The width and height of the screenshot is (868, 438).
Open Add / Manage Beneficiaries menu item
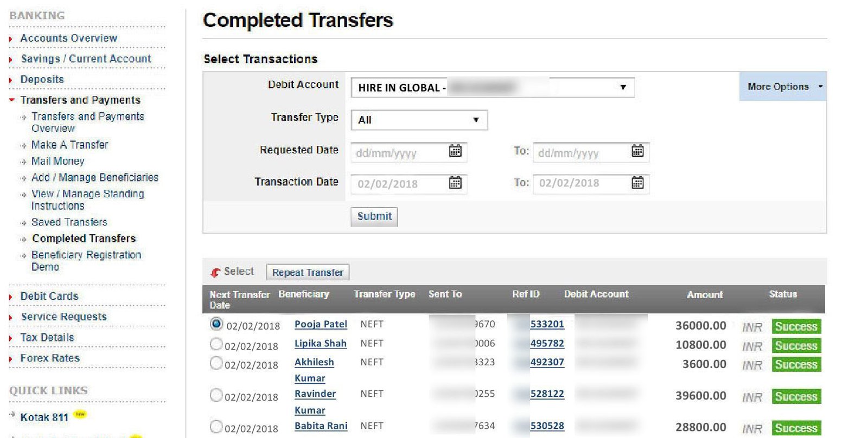pos(94,177)
